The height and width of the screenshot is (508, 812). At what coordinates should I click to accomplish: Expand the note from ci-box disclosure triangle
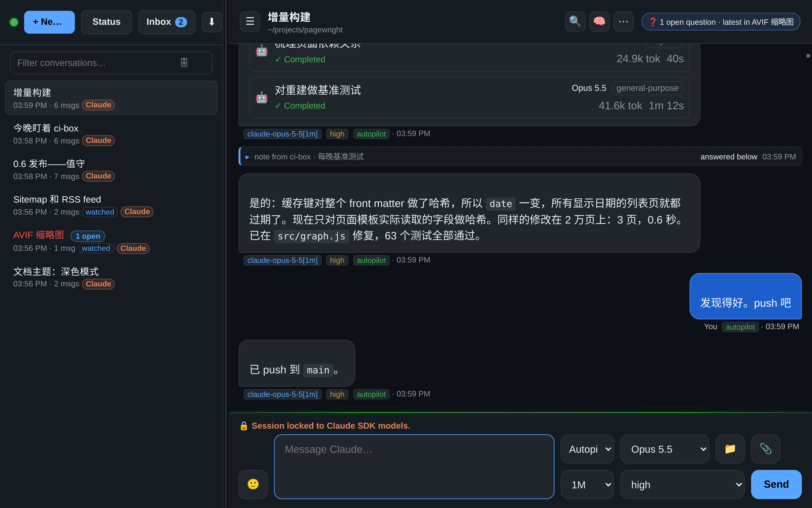tap(247, 157)
